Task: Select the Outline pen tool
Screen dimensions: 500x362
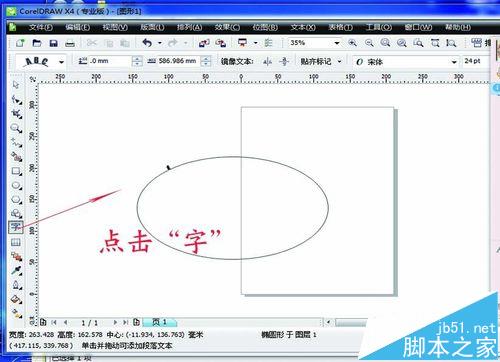Action: click(x=16, y=285)
